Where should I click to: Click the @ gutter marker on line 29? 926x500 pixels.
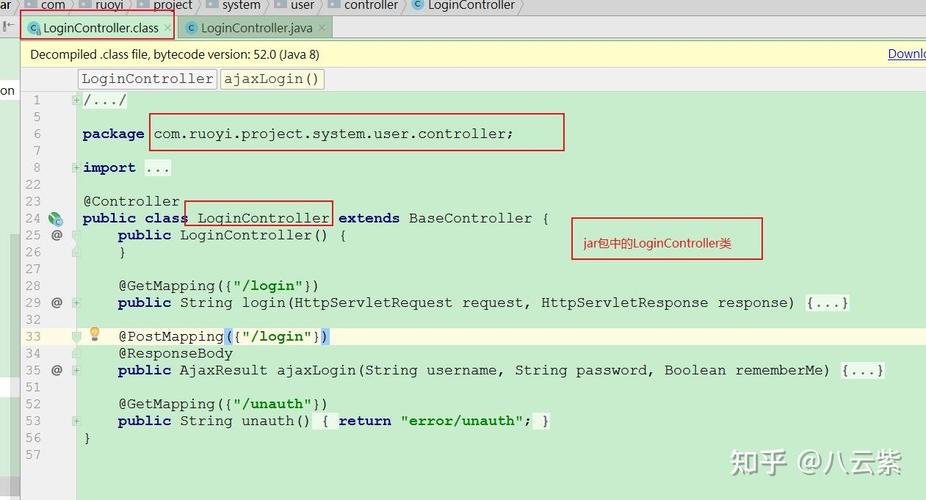click(57, 302)
